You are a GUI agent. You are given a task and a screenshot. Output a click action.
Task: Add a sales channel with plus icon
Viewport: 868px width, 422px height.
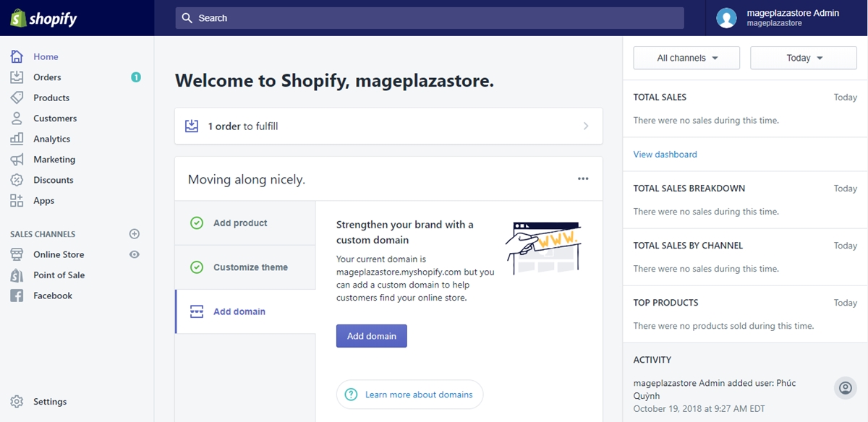[x=134, y=234]
